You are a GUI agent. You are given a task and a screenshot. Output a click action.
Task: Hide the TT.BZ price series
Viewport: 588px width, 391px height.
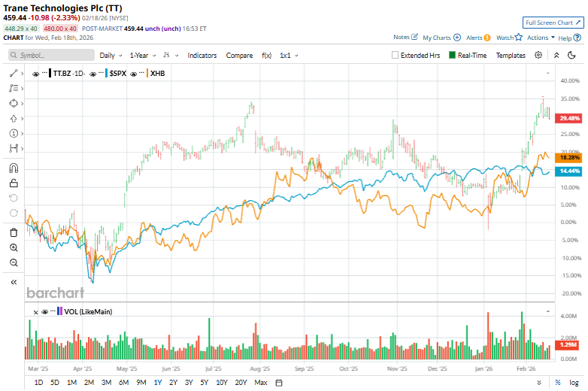tap(35, 74)
